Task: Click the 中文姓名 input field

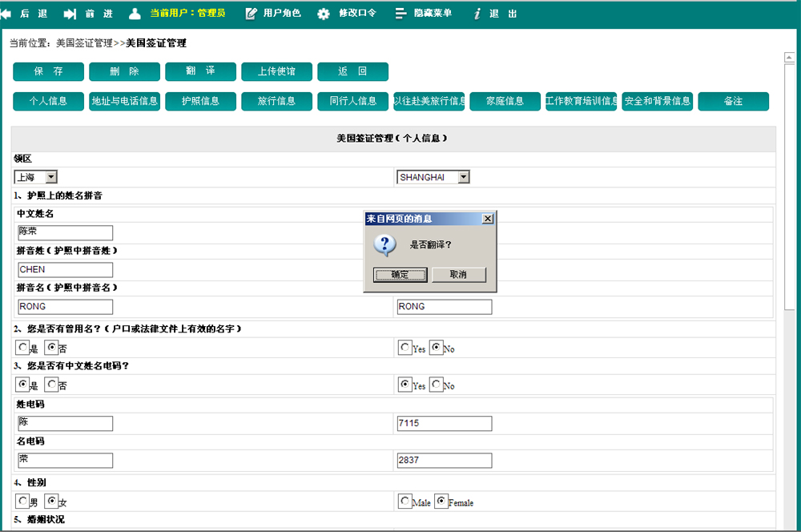Action: point(65,233)
